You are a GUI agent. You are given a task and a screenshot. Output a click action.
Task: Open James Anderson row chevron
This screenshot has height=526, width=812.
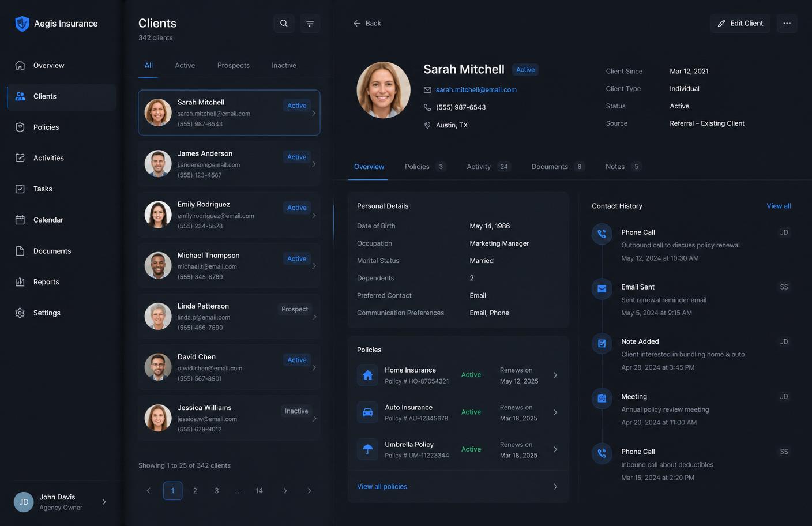tap(314, 164)
